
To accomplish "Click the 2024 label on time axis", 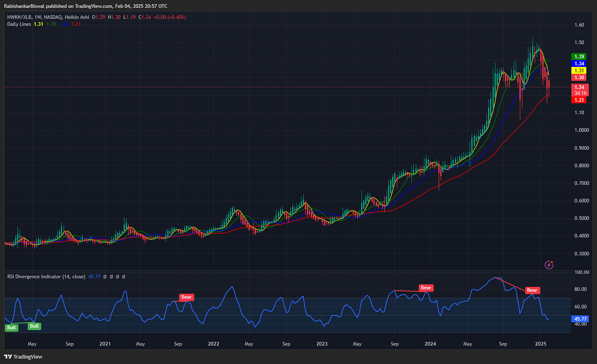I will [430, 343].
